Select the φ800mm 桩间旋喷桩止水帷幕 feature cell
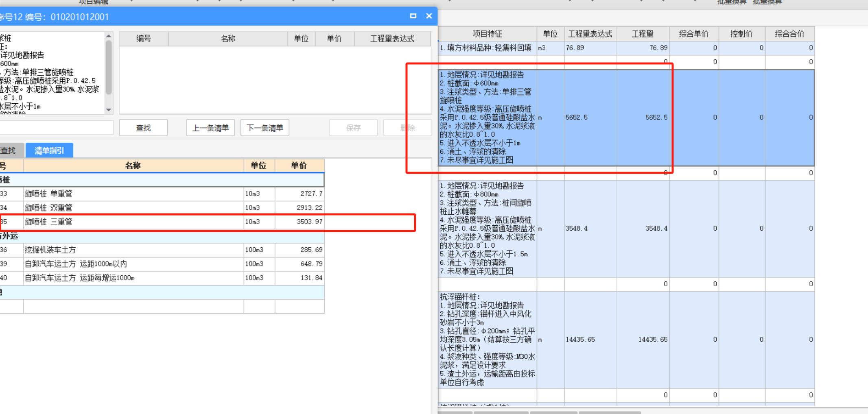Viewport: 868px width, 414px height. pyautogui.click(x=487, y=229)
